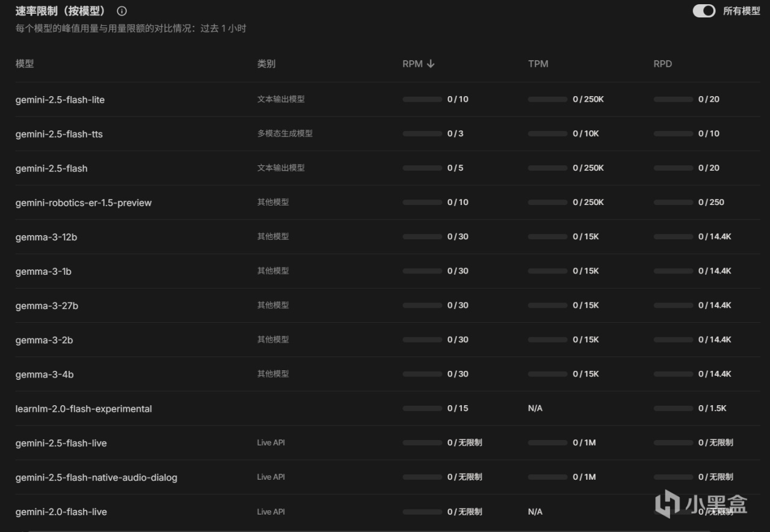Click TPM value 0 / 250K for gemini-2.5-flash-lite
The height and width of the screenshot is (532, 770).
588,99
